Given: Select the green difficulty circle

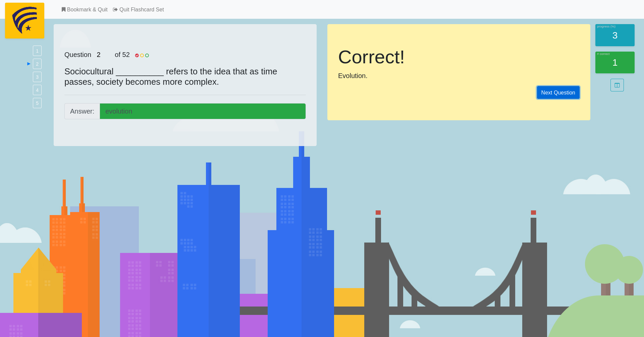Looking at the screenshot, I should point(147,55).
